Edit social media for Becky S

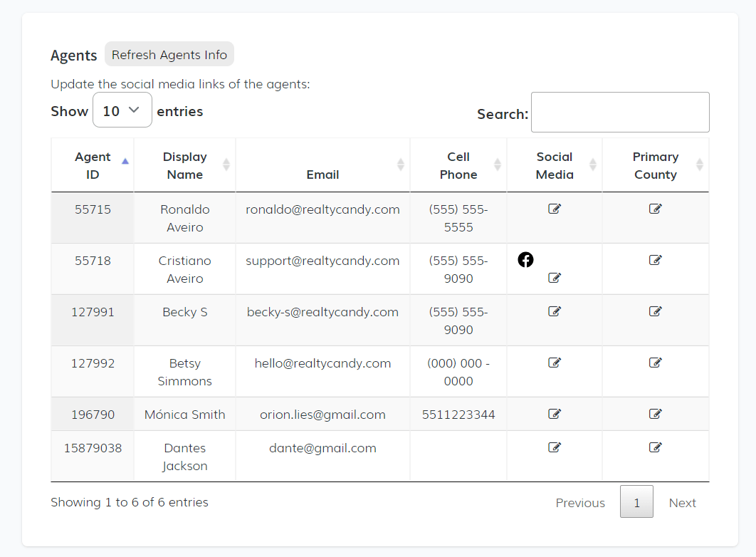click(555, 311)
